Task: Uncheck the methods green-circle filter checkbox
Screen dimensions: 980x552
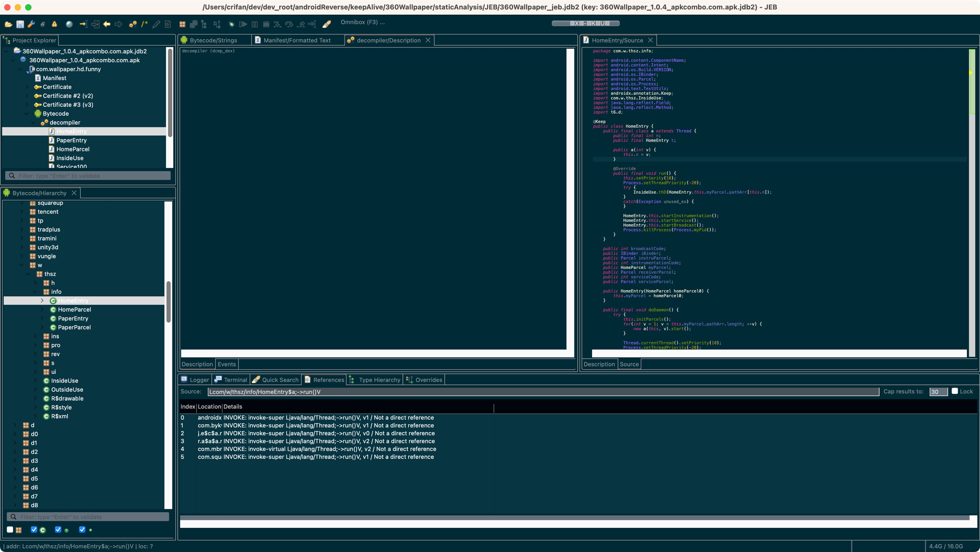Action: point(58,530)
